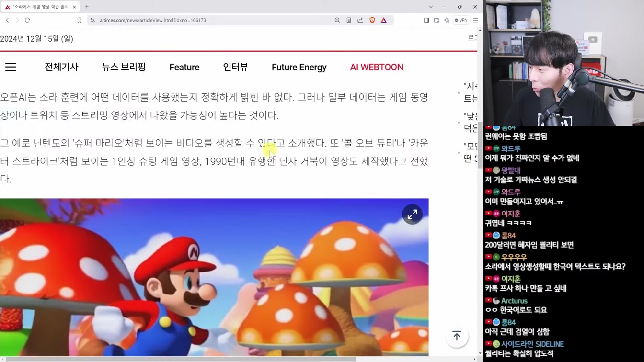Click chat message 런웨이는 못함 조빱됨
The width and height of the screenshot is (644, 362).
[516, 136]
